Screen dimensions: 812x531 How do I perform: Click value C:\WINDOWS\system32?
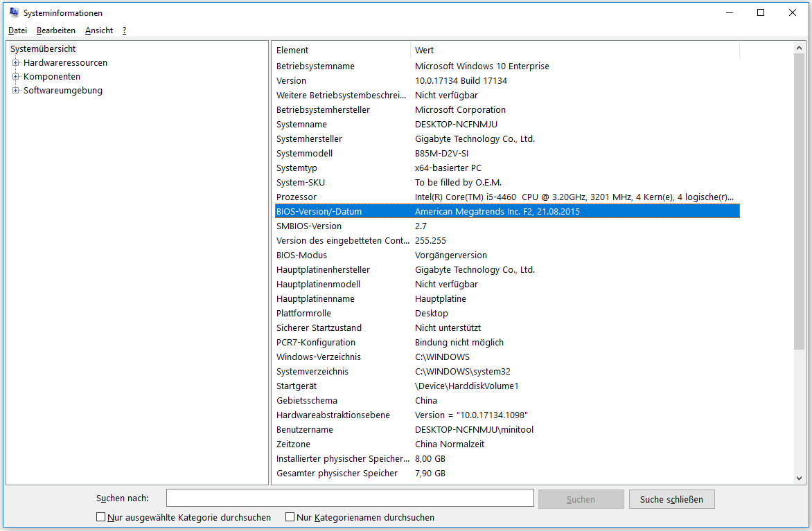pyautogui.click(x=462, y=371)
